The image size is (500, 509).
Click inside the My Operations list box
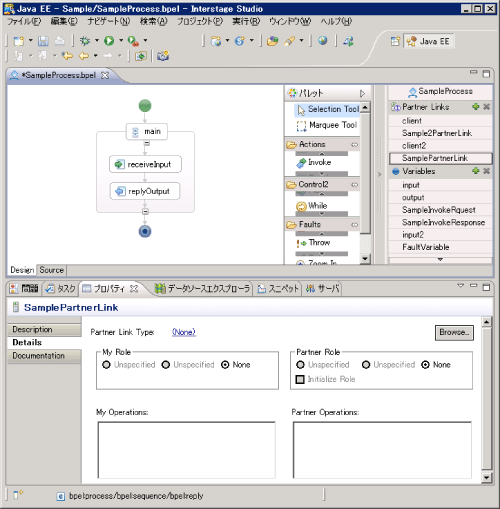pos(186,450)
